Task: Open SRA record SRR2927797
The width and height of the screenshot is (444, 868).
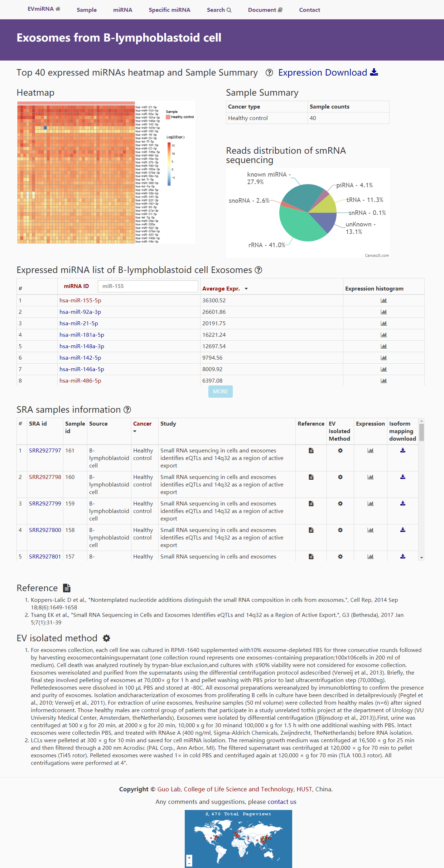Action: [45, 451]
